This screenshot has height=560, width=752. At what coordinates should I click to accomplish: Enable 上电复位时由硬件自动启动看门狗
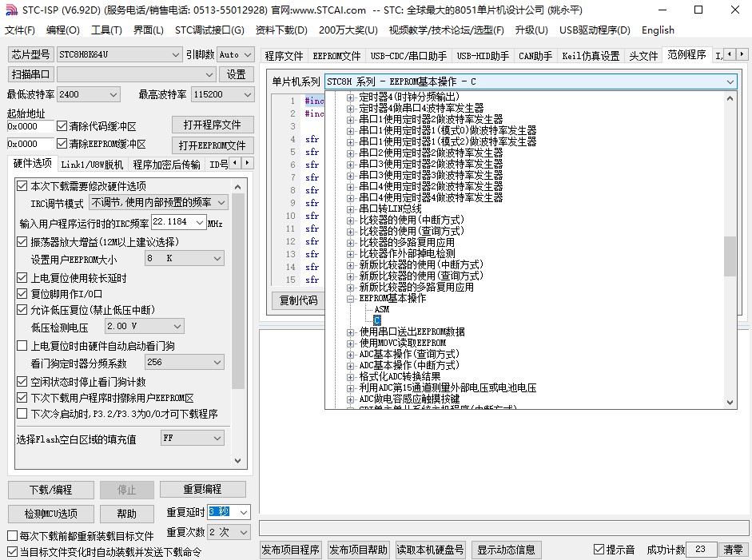pyautogui.click(x=22, y=346)
